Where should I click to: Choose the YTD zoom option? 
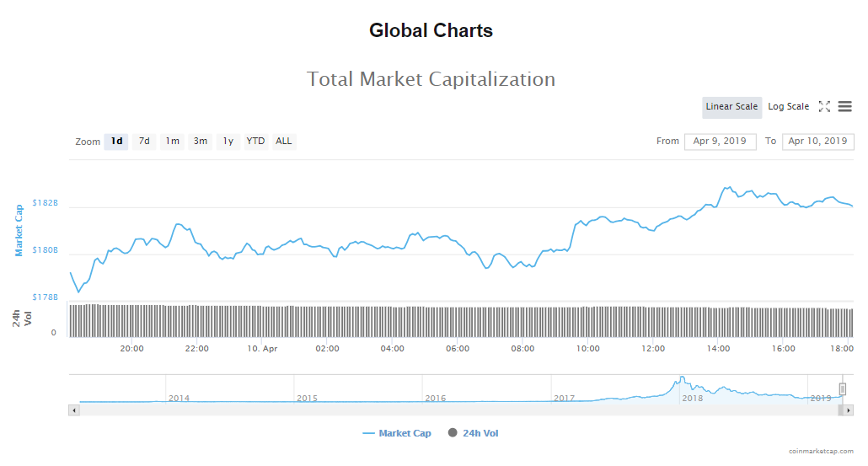point(255,142)
